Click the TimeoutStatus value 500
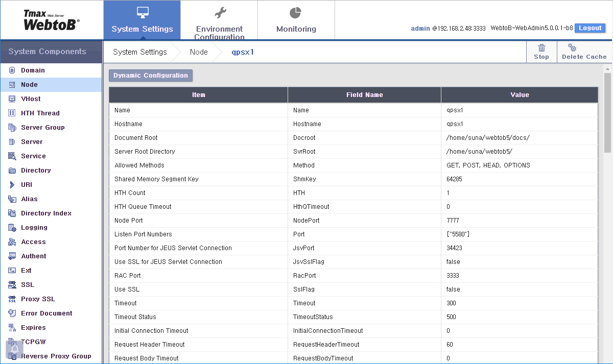This screenshot has width=613, height=364. pos(451,317)
